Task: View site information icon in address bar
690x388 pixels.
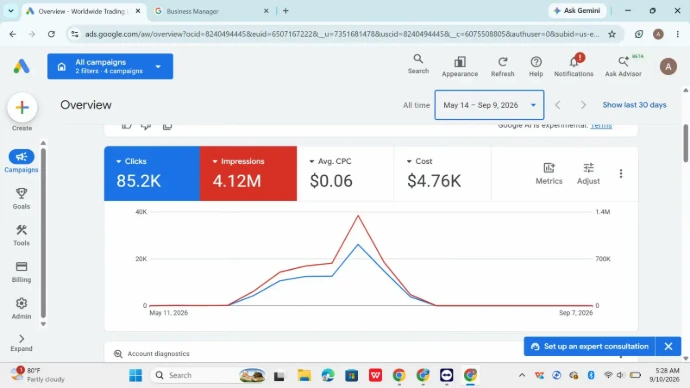Action: [75, 34]
